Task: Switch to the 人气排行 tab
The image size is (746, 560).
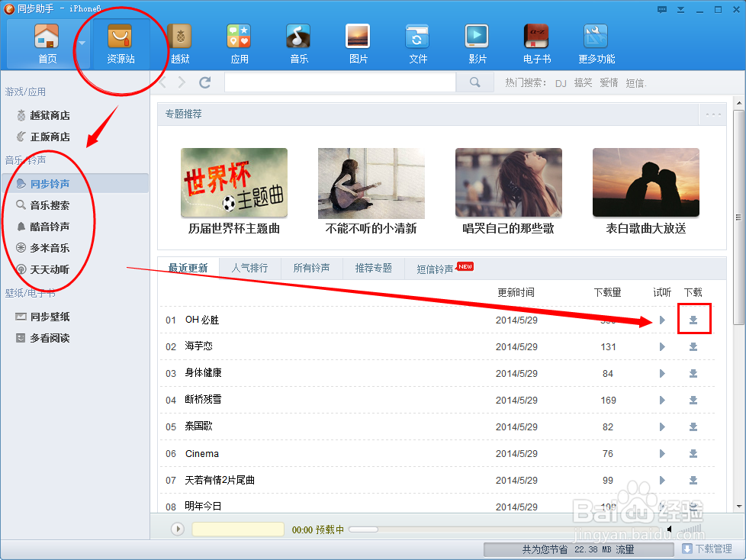Action: (x=249, y=269)
